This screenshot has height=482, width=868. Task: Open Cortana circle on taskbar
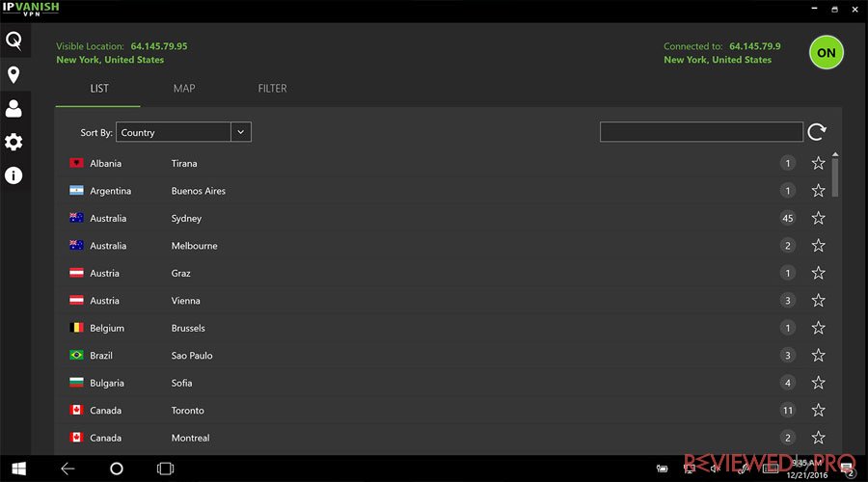[117, 469]
